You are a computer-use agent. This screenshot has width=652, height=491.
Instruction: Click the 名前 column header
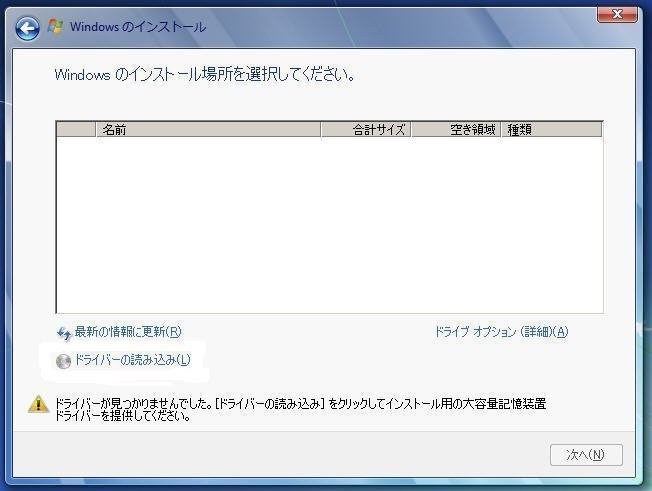(208, 130)
